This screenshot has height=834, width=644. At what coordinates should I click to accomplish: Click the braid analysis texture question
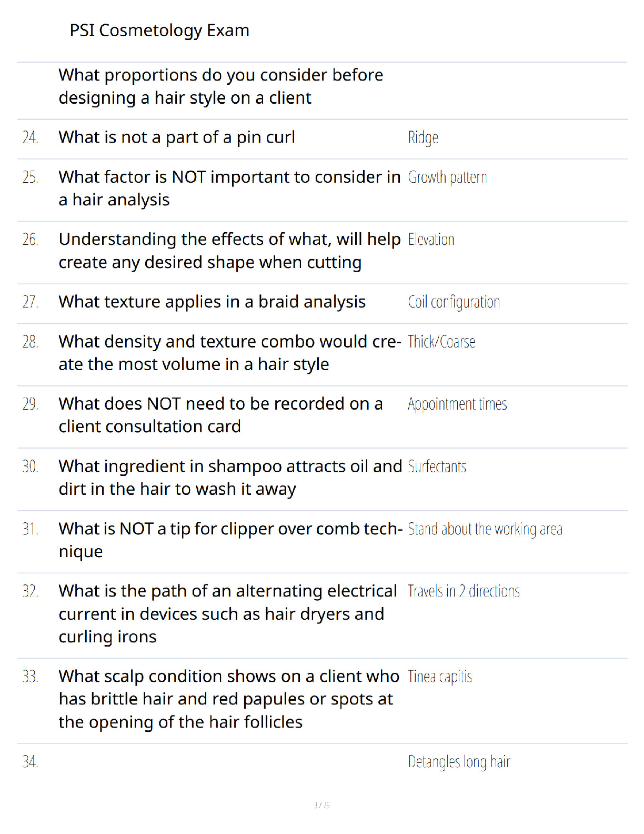[x=212, y=302]
